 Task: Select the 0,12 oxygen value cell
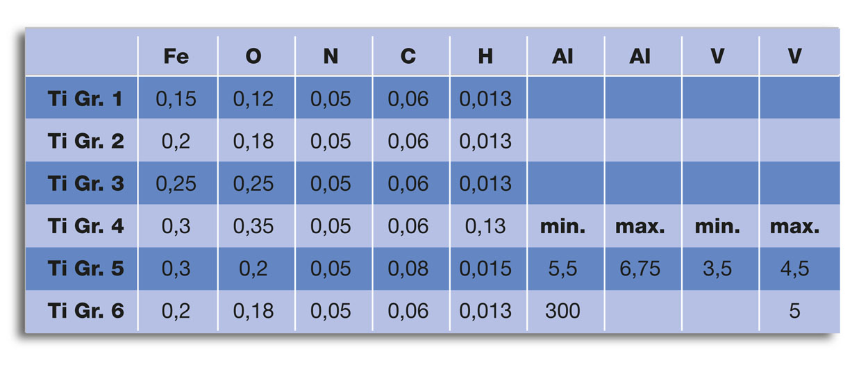pos(253,99)
